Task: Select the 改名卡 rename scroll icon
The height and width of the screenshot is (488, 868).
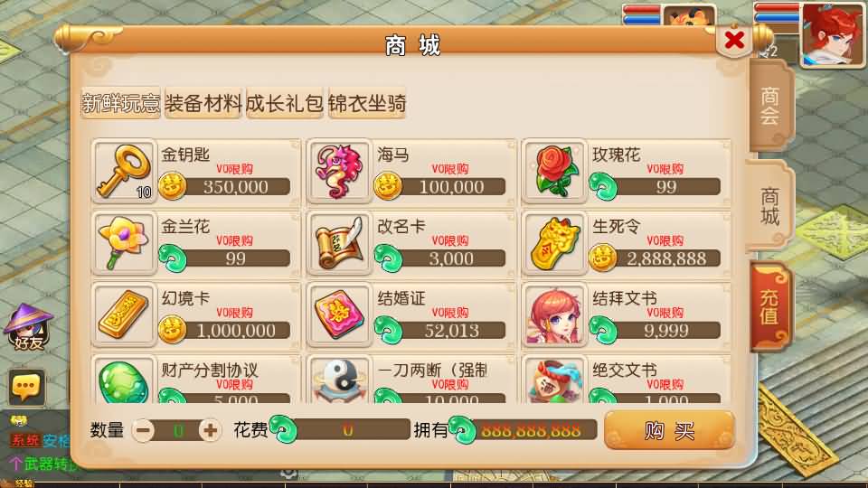Action: (x=339, y=243)
